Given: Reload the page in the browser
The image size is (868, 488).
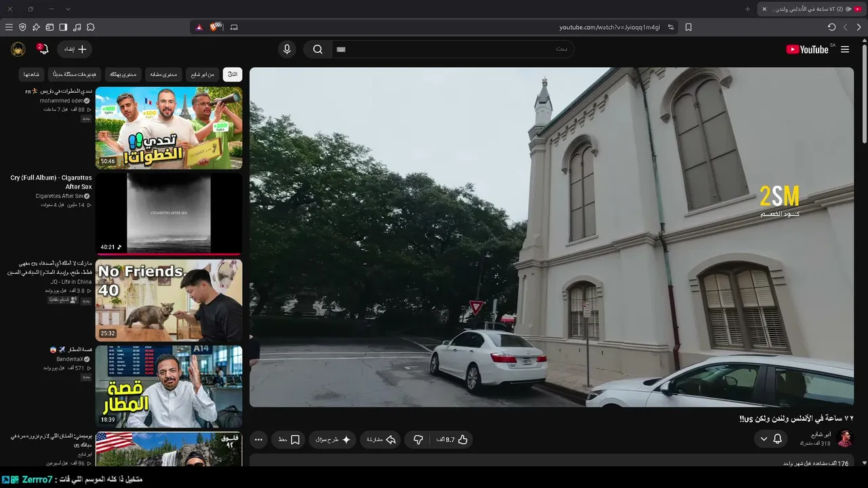Looking at the screenshot, I should (x=831, y=27).
